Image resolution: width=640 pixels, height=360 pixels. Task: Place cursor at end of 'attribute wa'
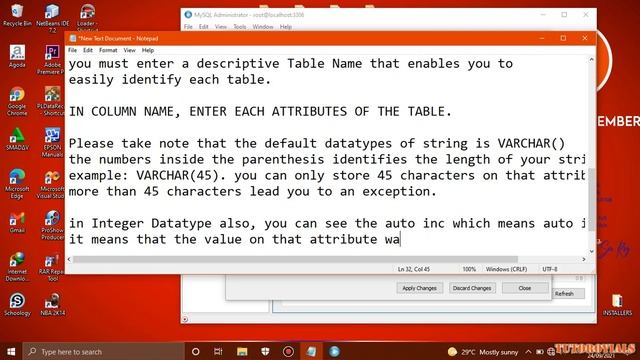tap(400, 239)
